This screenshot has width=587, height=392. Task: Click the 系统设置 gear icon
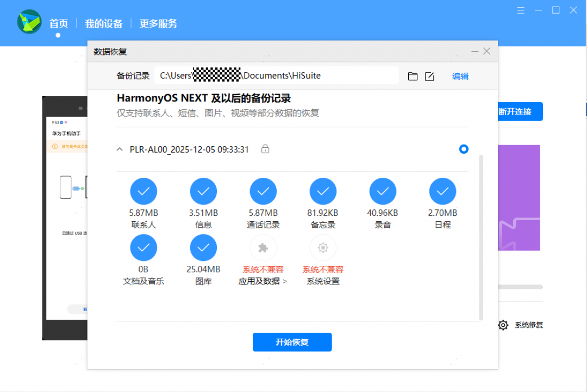click(x=323, y=247)
